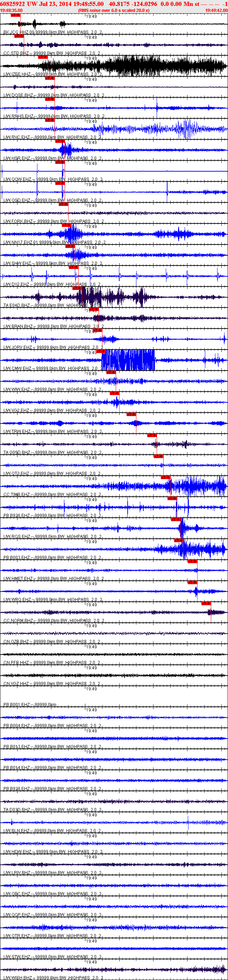Select the pick marker on TA G05D trace
The width and height of the screenshot is (228, 980).
click(x=152, y=436)
